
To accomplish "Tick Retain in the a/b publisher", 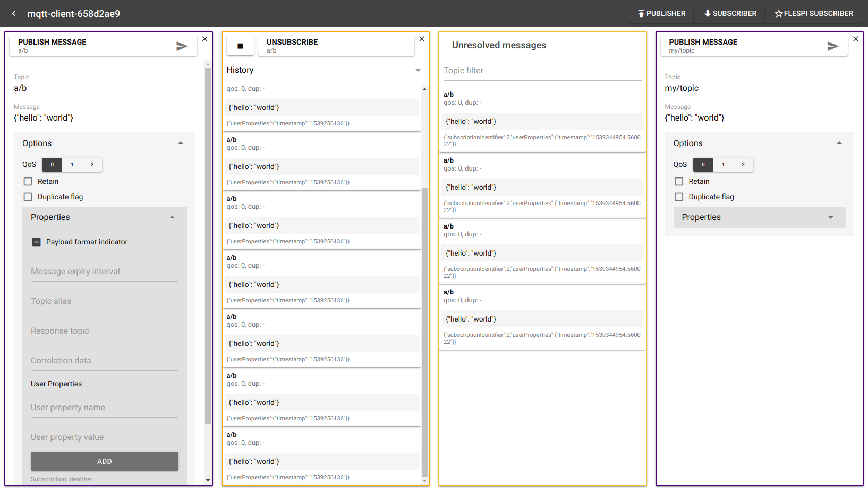I will [x=28, y=181].
